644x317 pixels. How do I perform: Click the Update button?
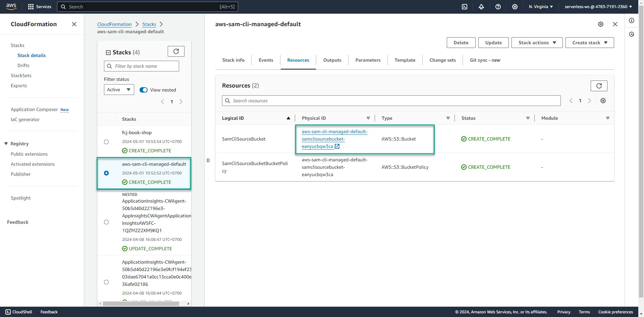[494, 43]
